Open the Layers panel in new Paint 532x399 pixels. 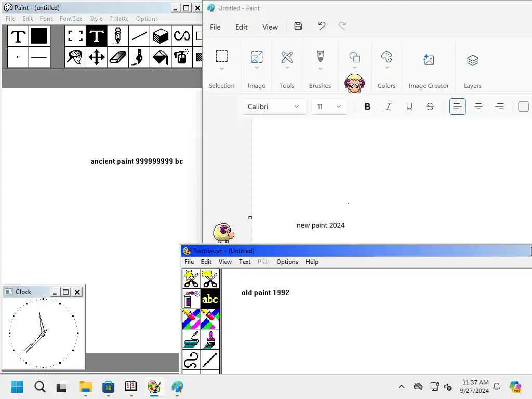tap(473, 60)
